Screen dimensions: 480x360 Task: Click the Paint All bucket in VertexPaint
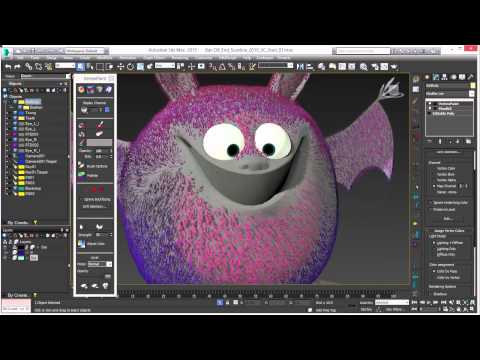coord(82,125)
